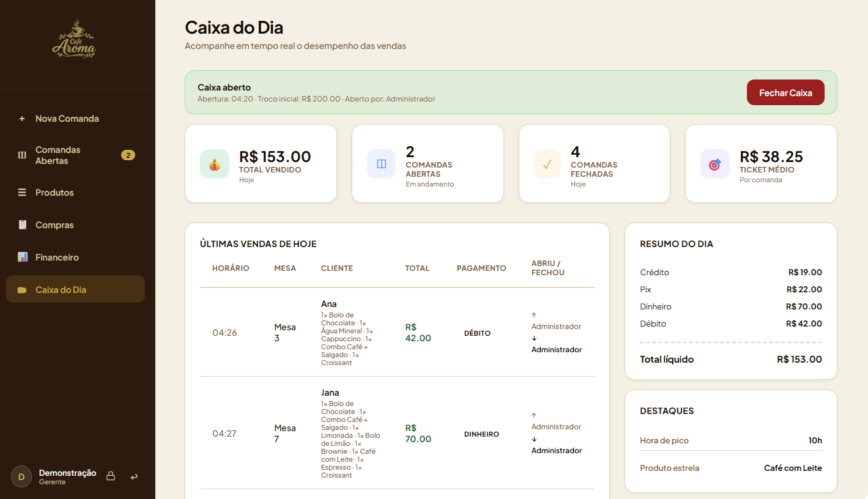Screen dimensions: 868x499
Task: Click the Mesa 7 cell
Action: [x=285, y=434]
